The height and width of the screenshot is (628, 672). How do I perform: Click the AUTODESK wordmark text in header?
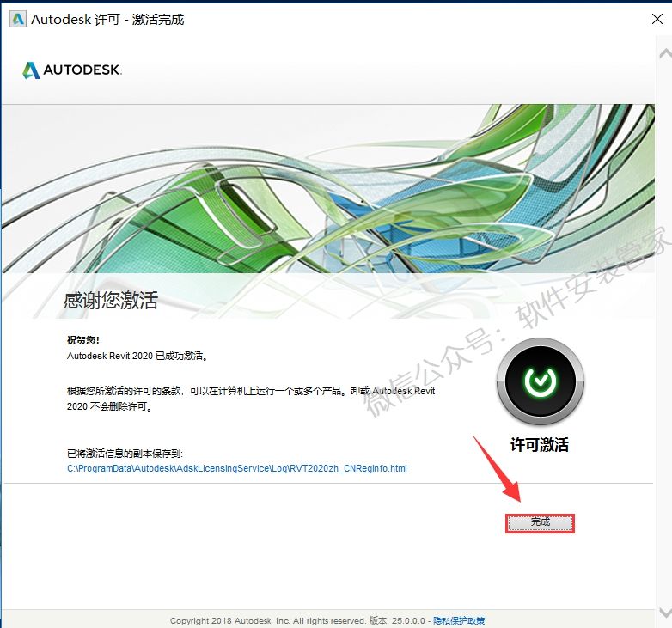coord(83,70)
